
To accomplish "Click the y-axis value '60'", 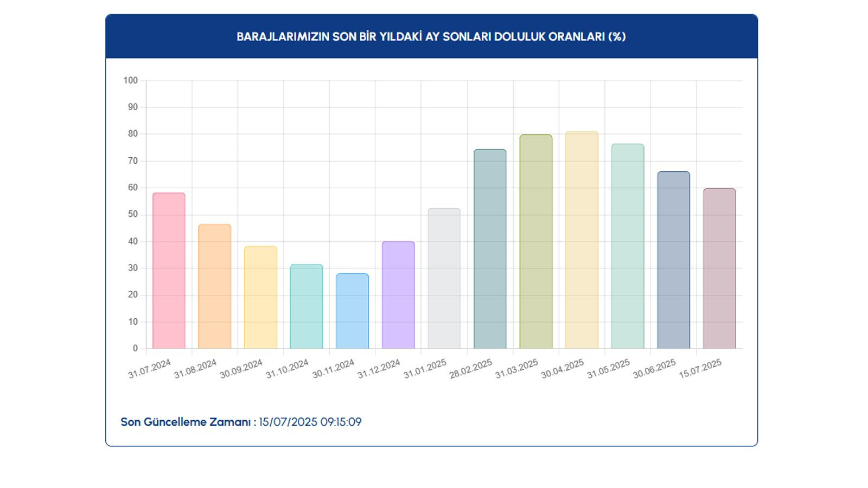I will 133,188.
